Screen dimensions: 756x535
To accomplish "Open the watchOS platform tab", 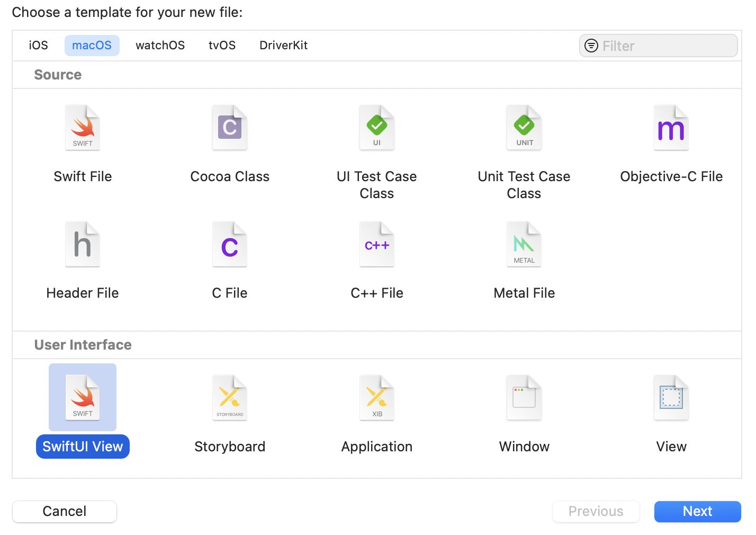I will coord(160,46).
